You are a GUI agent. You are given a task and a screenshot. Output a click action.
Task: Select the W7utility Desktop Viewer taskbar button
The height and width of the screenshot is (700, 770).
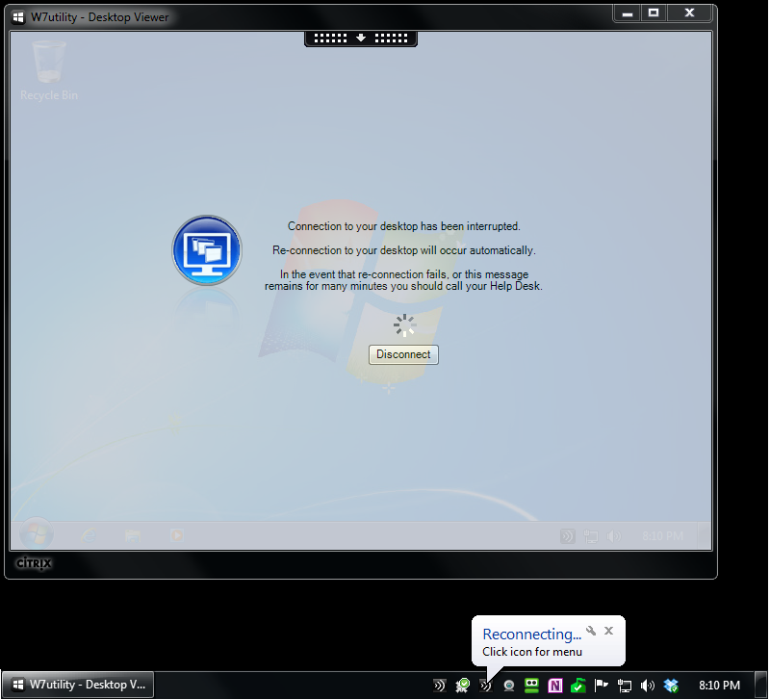coord(77,686)
